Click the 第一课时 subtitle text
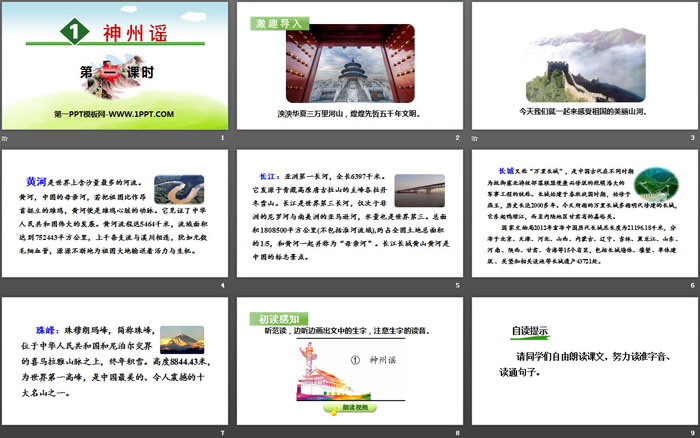The width and height of the screenshot is (700, 438). [117, 72]
